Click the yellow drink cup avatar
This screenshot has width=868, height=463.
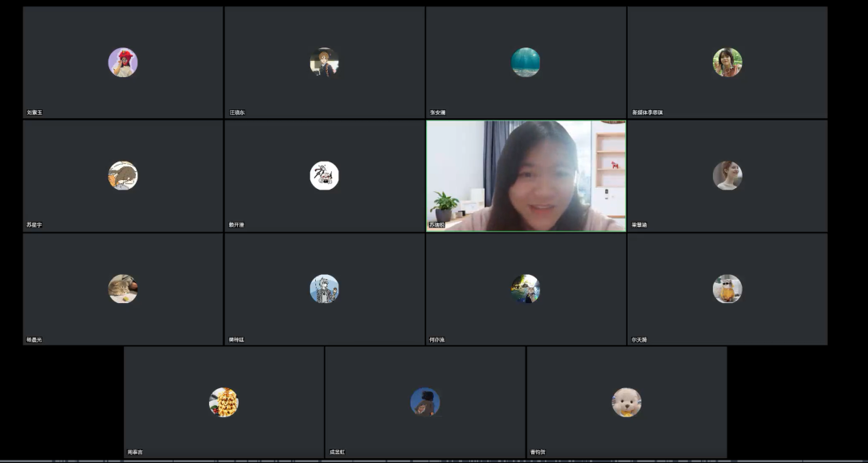[x=727, y=289]
